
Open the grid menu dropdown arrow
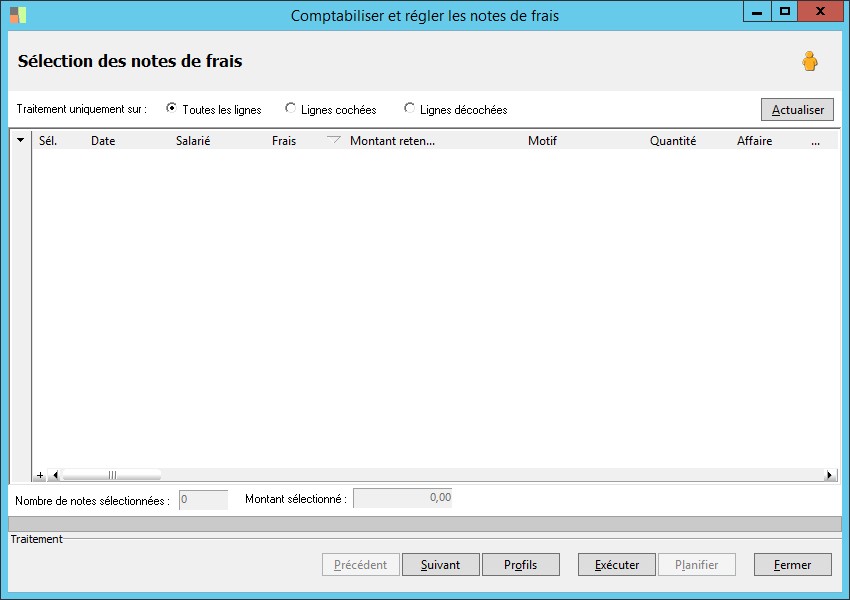coord(21,140)
